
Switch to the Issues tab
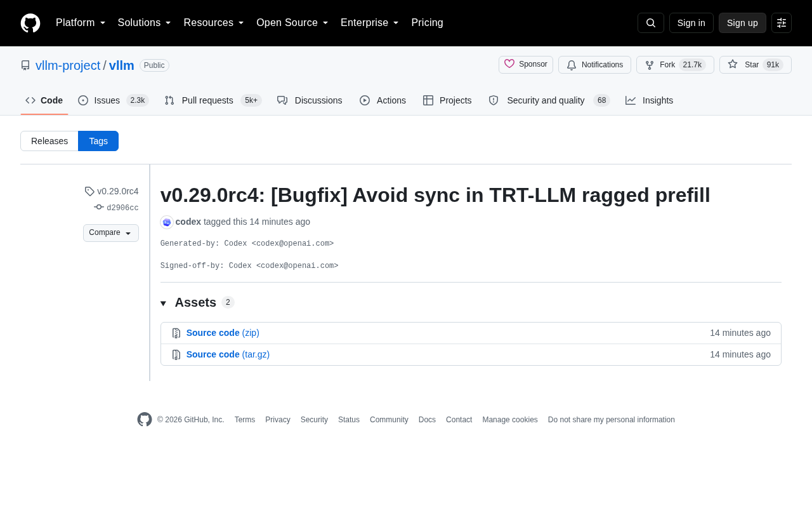point(114,100)
